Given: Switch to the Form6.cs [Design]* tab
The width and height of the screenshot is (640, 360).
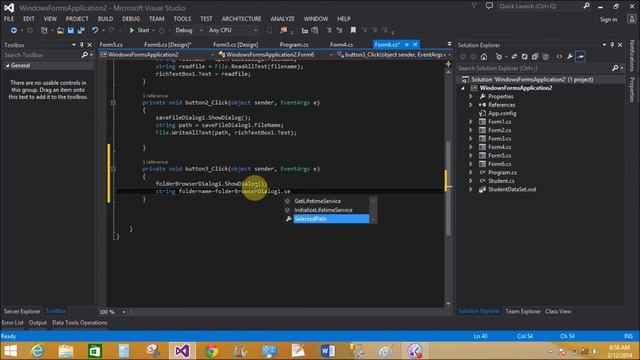Looking at the screenshot, I should pos(168,44).
